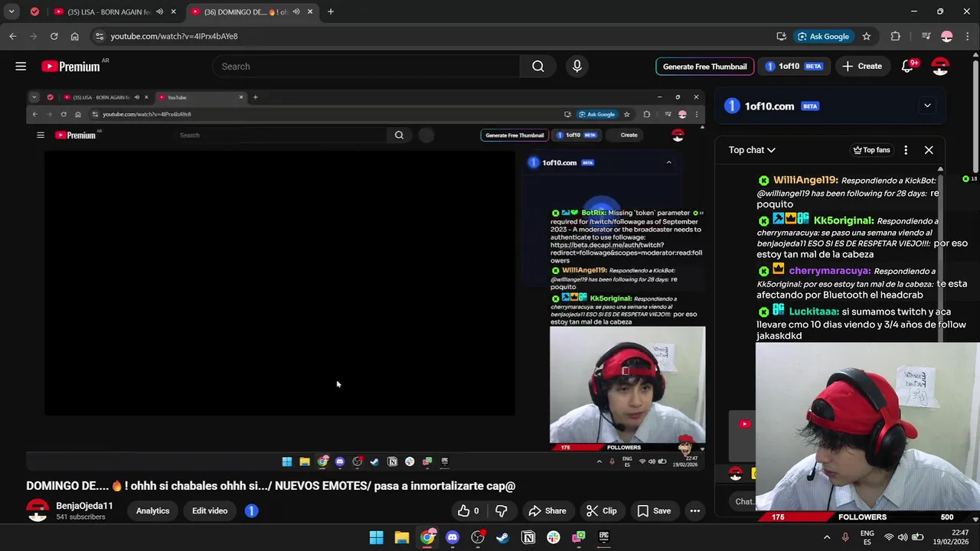Viewport: 980px width, 551px height.
Task: Open a new browser tab
Action: [x=330, y=12]
